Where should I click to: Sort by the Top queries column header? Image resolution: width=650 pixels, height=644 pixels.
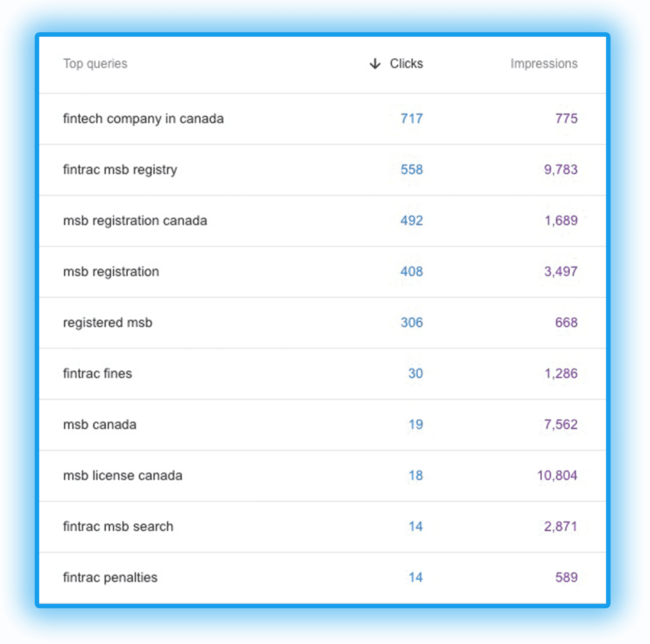95,64
